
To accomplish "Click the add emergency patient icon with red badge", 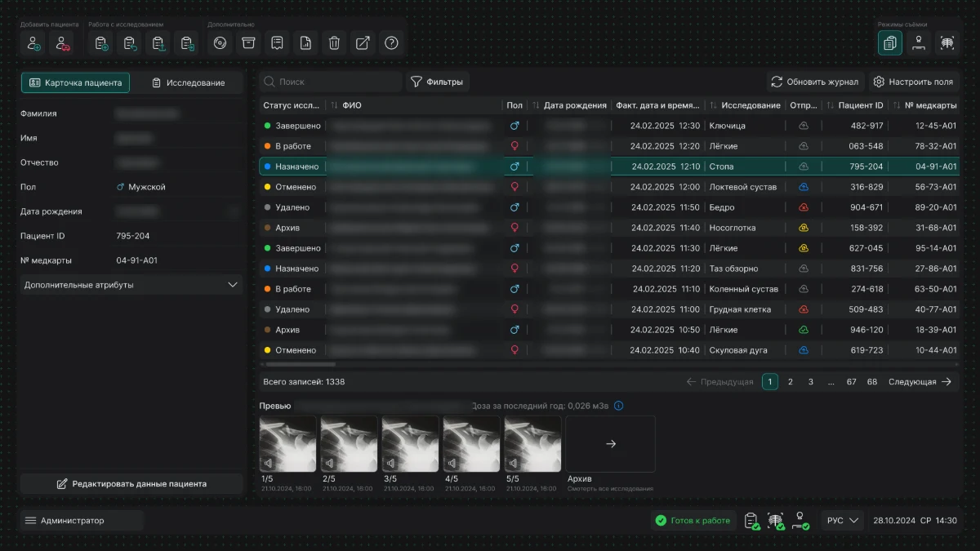I will [61, 43].
